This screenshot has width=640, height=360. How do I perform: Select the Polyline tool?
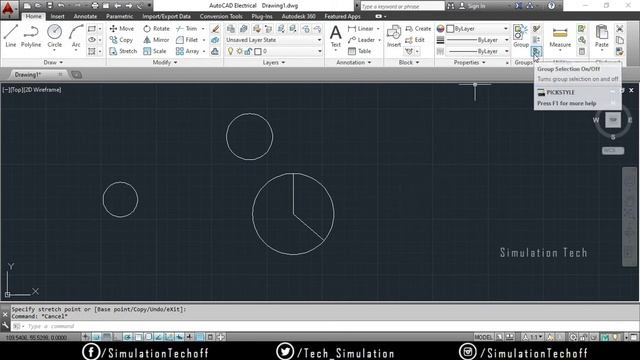(x=31, y=36)
